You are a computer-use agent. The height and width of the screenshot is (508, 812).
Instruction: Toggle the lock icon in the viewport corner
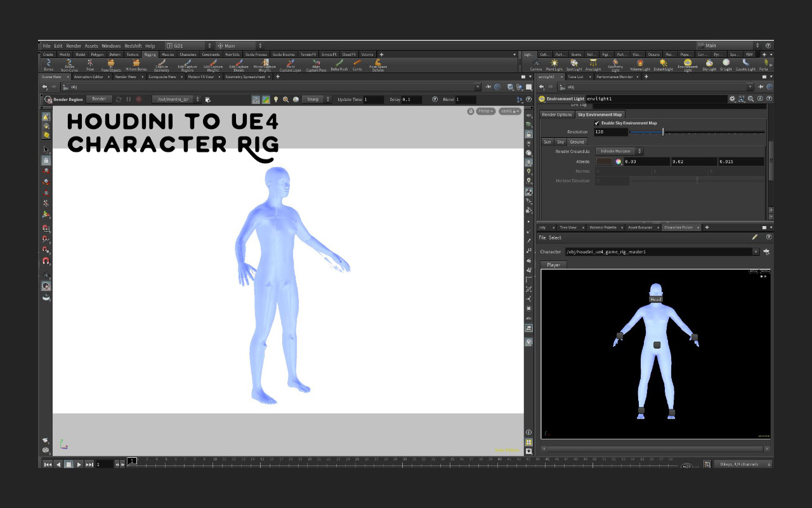[x=470, y=111]
